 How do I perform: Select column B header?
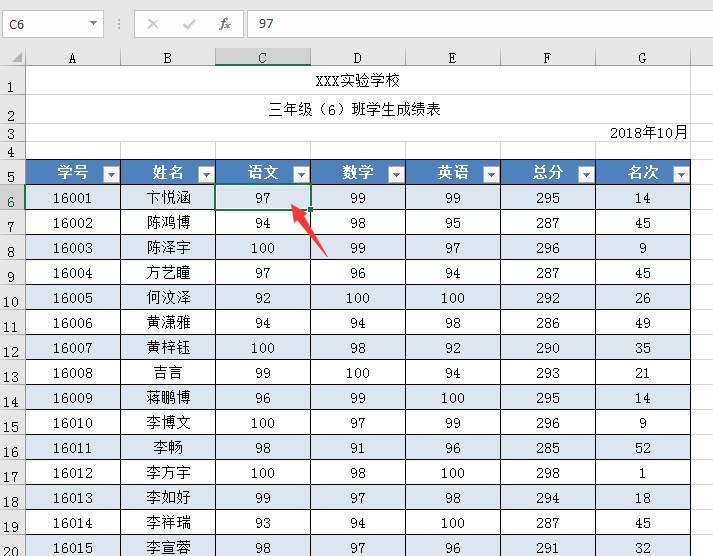pos(168,58)
